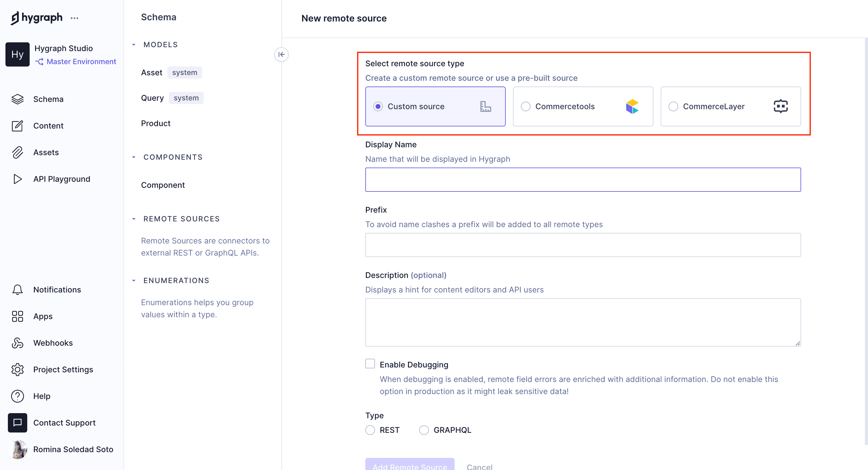This screenshot has width=868, height=470.
Task: Choose the GRAPHQL type radio button
Action: click(423, 430)
